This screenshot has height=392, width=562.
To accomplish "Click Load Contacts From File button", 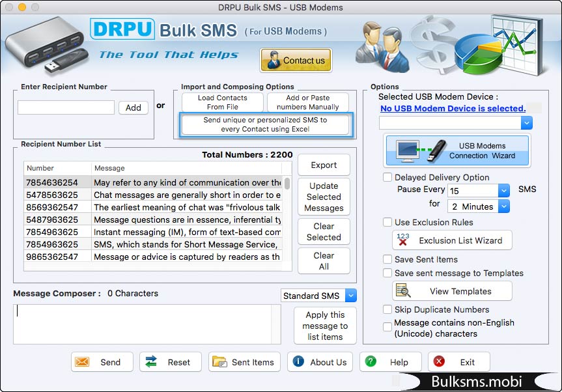I will pyautogui.click(x=223, y=102).
